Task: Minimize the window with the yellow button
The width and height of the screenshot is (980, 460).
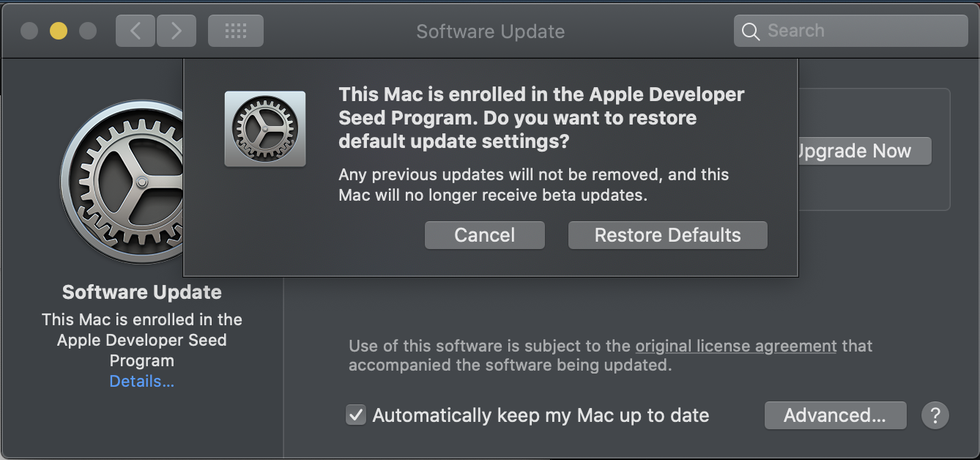Action: [59, 31]
